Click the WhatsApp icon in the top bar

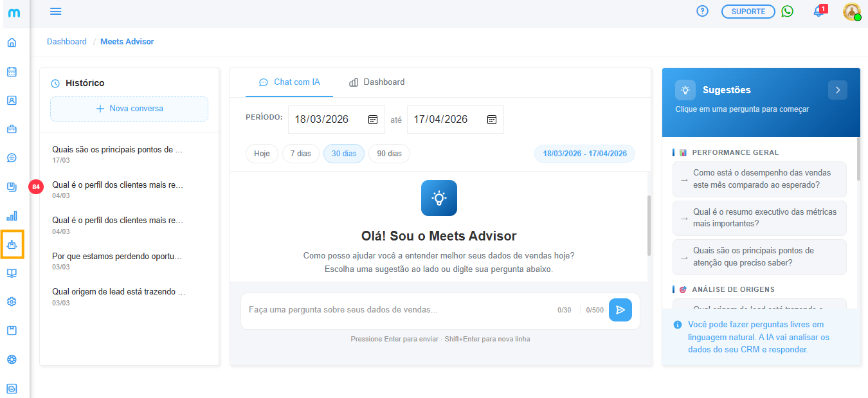[x=787, y=12]
